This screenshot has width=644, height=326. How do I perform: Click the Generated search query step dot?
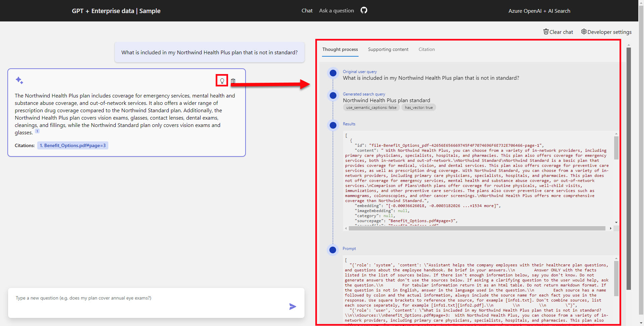pos(333,95)
